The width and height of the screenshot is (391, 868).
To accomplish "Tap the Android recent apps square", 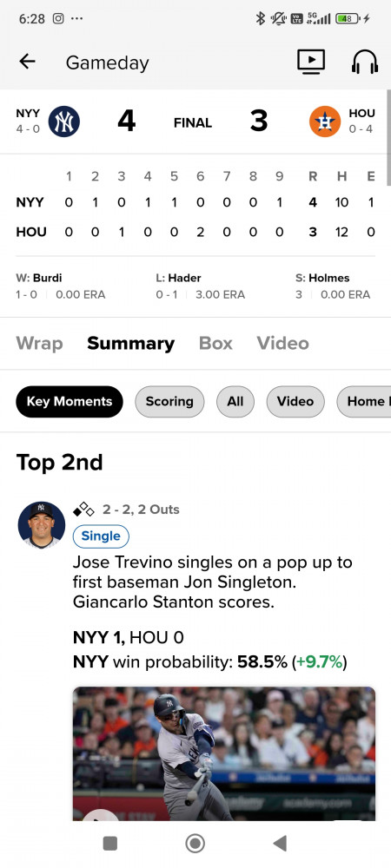I will click(x=110, y=843).
